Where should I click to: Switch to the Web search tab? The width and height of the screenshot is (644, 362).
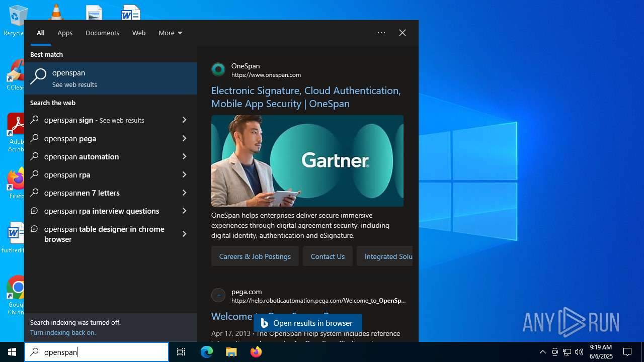139,33
